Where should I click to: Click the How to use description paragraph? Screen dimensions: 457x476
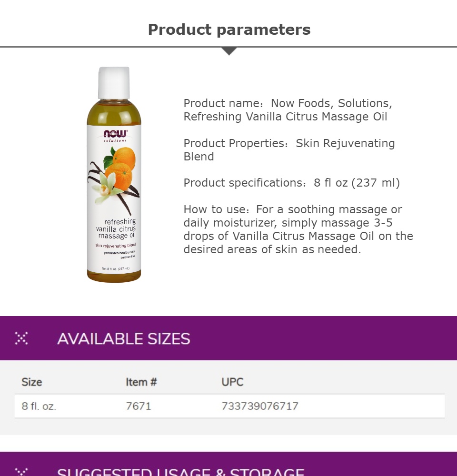pos(298,229)
